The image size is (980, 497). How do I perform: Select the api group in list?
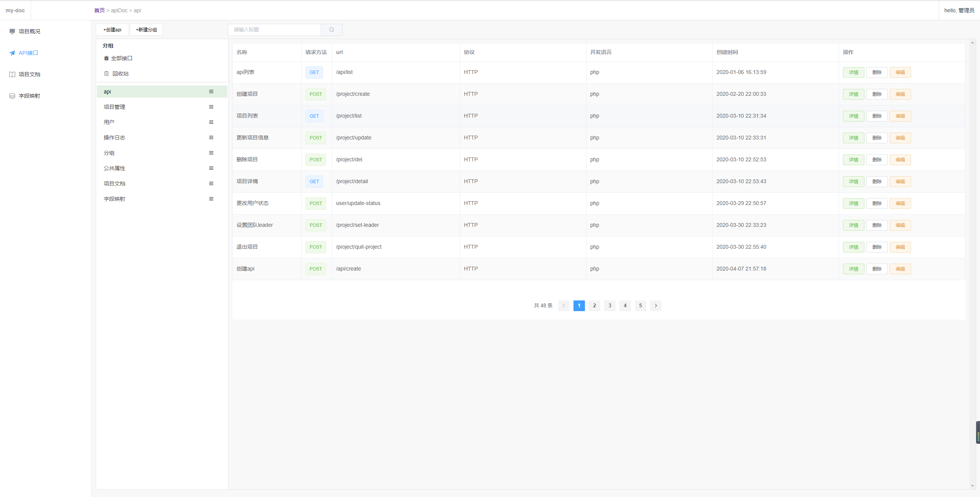(x=162, y=92)
